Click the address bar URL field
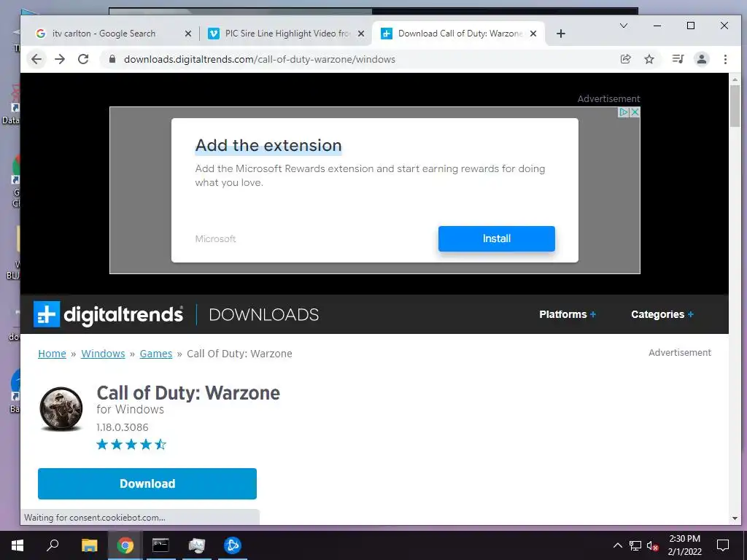 (x=362, y=59)
